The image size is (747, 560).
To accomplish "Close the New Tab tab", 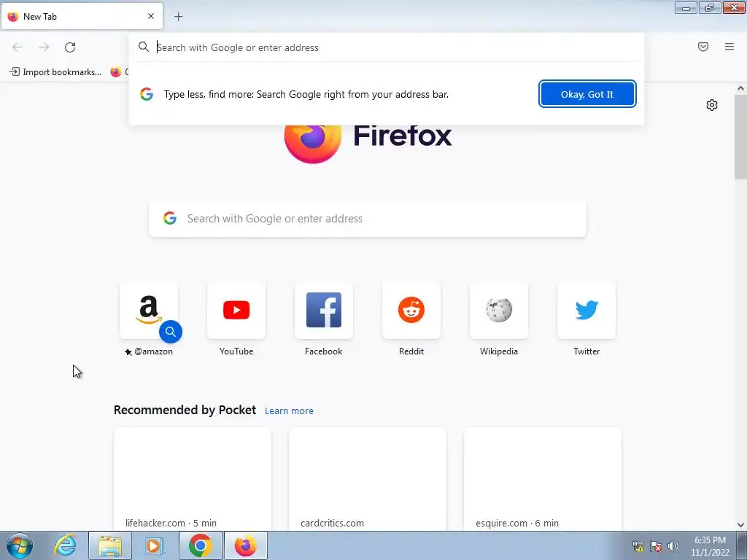I will click(x=151, y=16).
